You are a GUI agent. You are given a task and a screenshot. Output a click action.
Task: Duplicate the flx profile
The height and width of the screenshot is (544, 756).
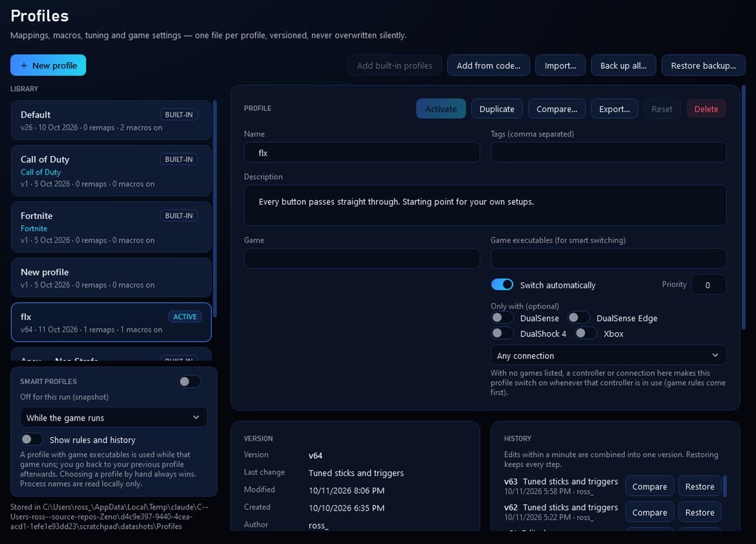[497, 109]
